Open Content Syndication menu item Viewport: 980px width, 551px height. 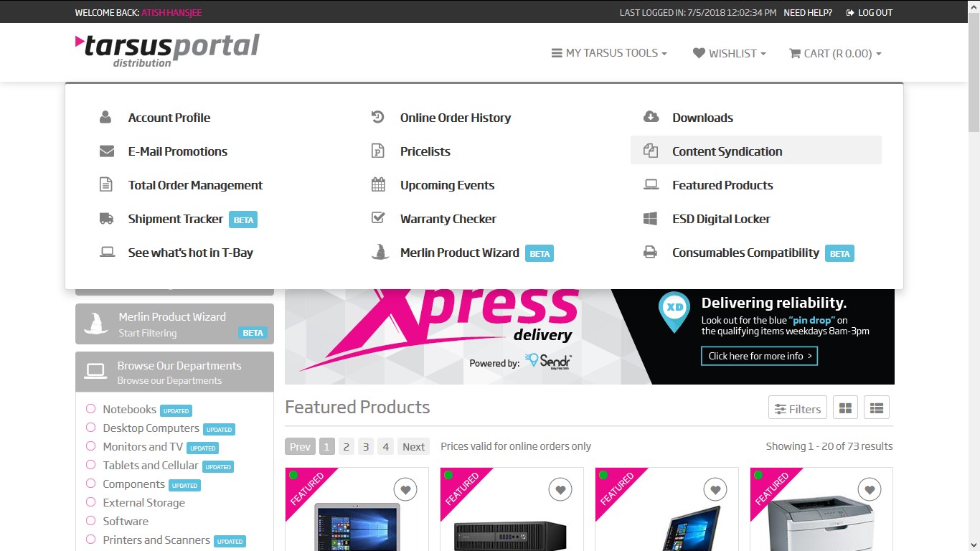727,151
